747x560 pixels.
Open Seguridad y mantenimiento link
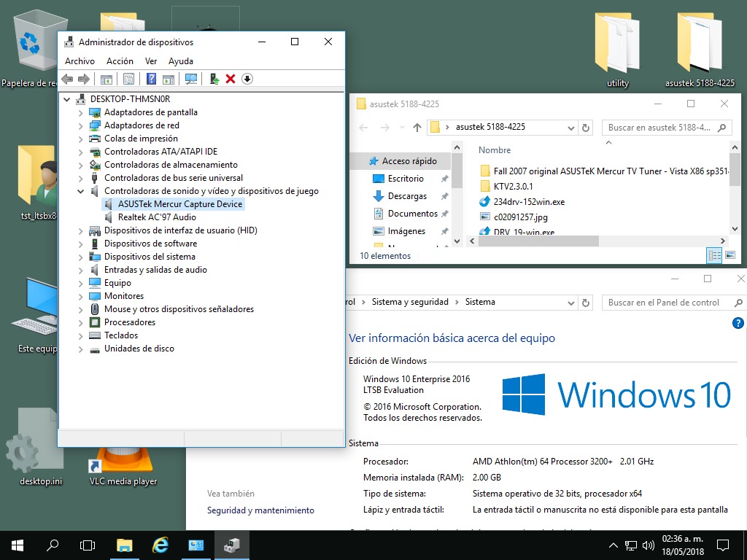(x=260, y=510)
